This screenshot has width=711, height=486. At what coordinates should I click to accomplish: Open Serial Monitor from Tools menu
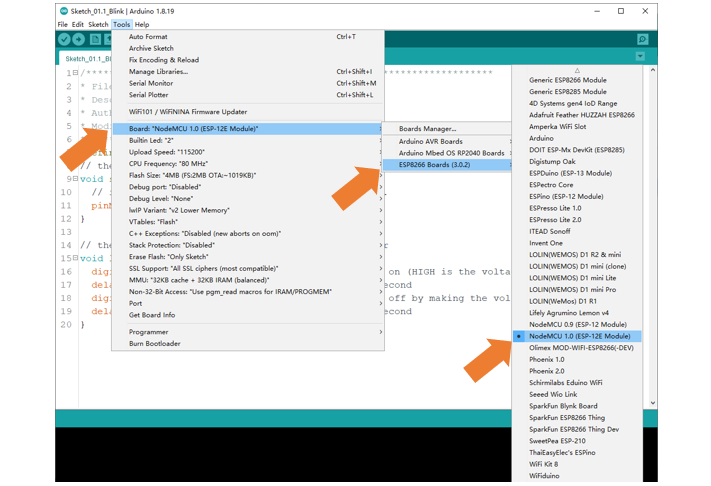248,83
